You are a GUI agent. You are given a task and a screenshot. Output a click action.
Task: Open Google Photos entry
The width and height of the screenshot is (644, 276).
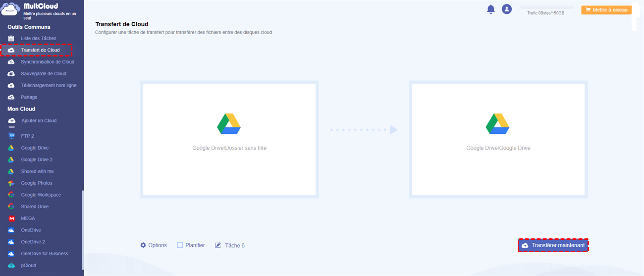pyautogui.click(x=37, y=183)
